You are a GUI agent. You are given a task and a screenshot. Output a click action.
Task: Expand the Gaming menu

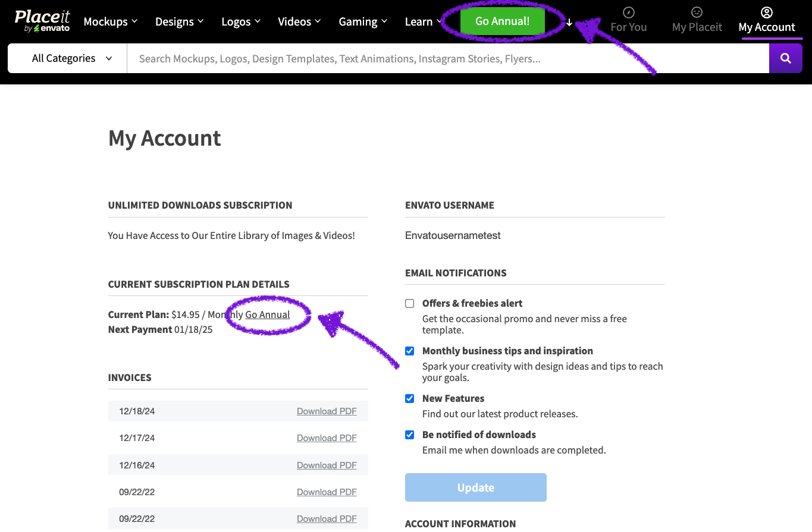(x=363, y=21)
